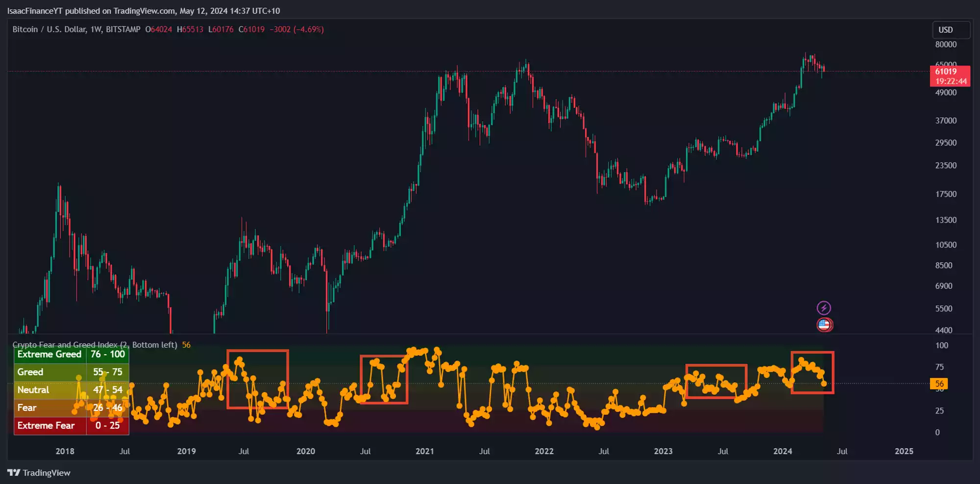
Task: Select the red rectangle around mid-2023 index values
Action: pyautogui.click(x=716, y=366)
